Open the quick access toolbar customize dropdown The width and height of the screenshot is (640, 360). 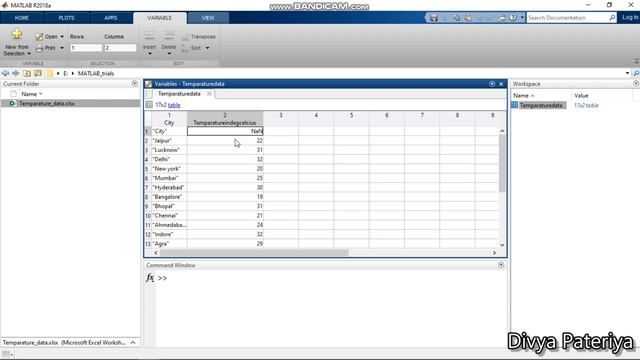pyautogui.click(x=522, y=18)
